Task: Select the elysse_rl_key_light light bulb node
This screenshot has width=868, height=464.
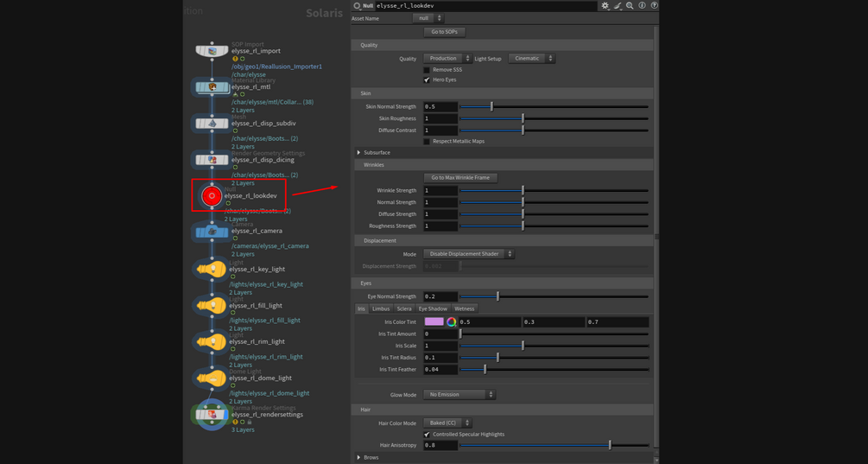Action: point(212,269)
